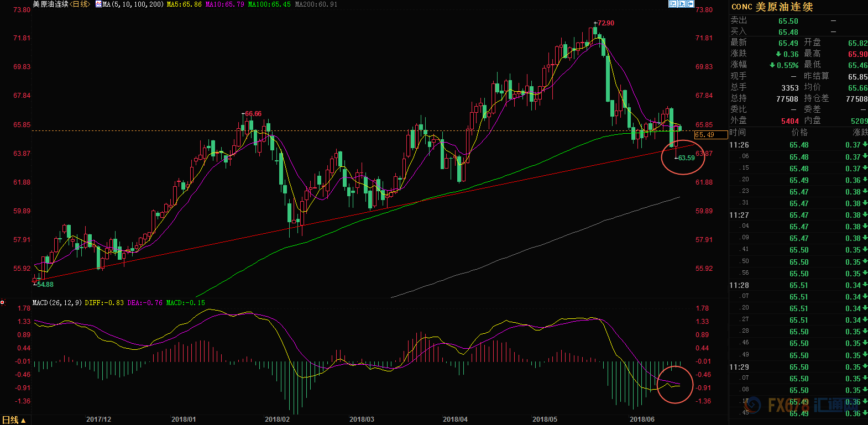Click the first blue chart tool icon
The image size is (868, 425).
click(x=673, y=4)
